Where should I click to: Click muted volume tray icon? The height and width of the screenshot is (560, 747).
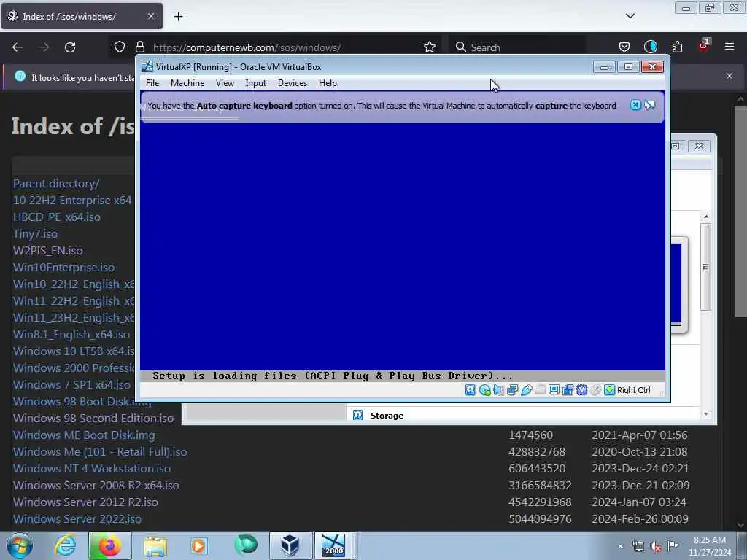pos(656,547)
